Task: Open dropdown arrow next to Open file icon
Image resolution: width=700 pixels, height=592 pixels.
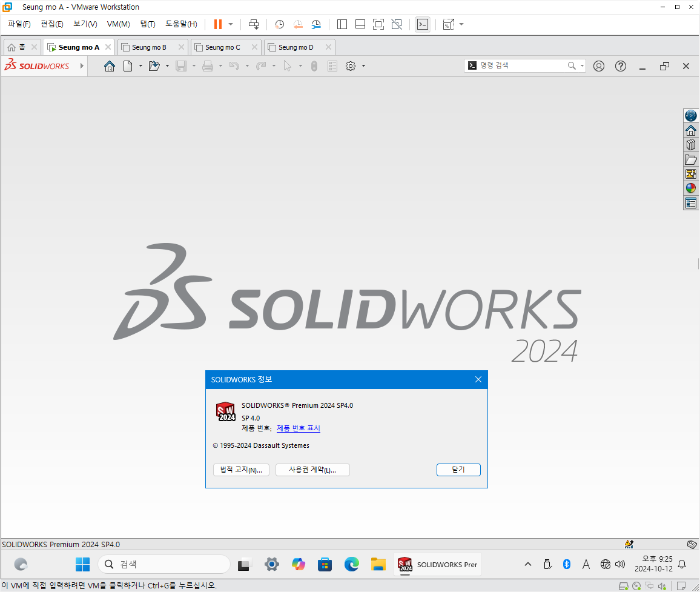Action: pyautogui.click(x=167, y=66)
